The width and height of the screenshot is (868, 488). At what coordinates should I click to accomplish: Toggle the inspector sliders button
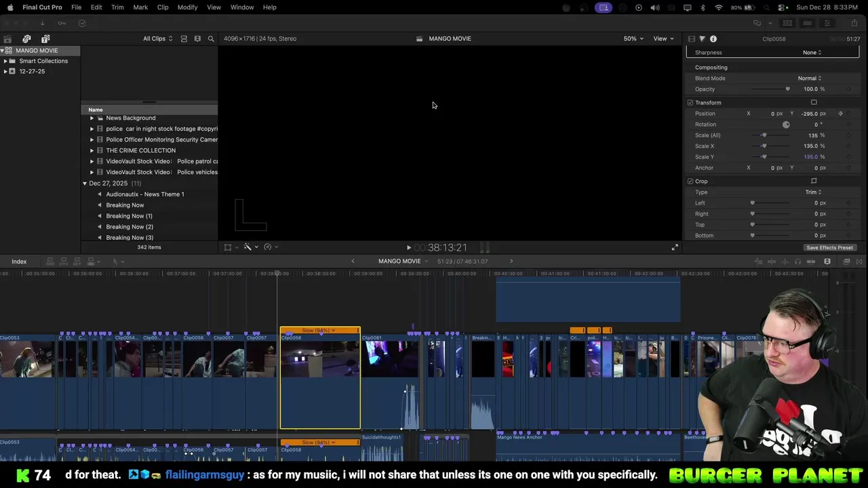(827, 23)
